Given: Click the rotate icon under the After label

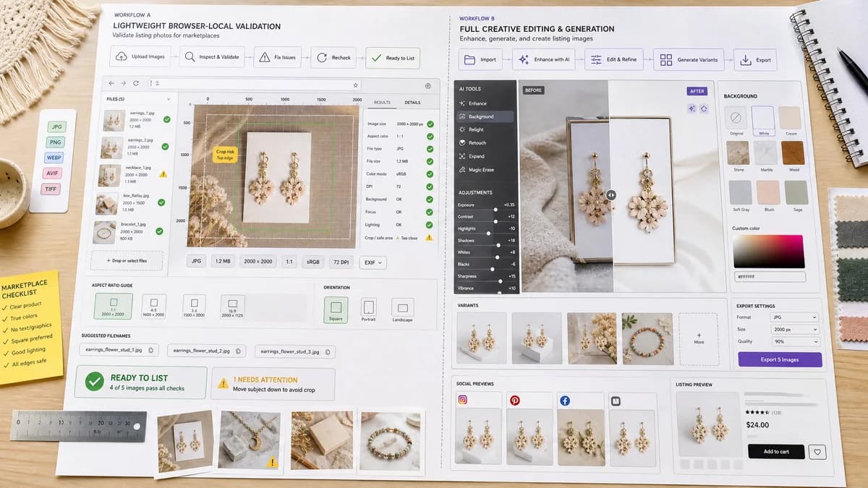Looking at the screenshot, I should click(704, 108).
